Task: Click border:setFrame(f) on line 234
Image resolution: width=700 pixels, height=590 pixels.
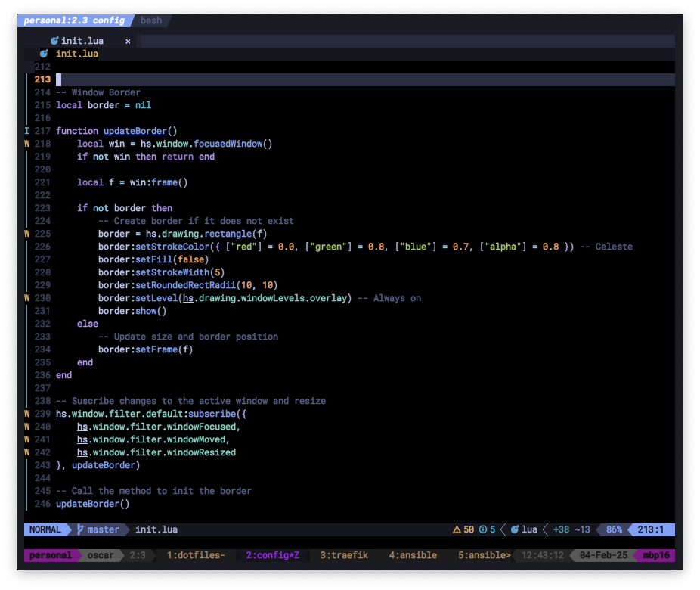Action: 146,349
